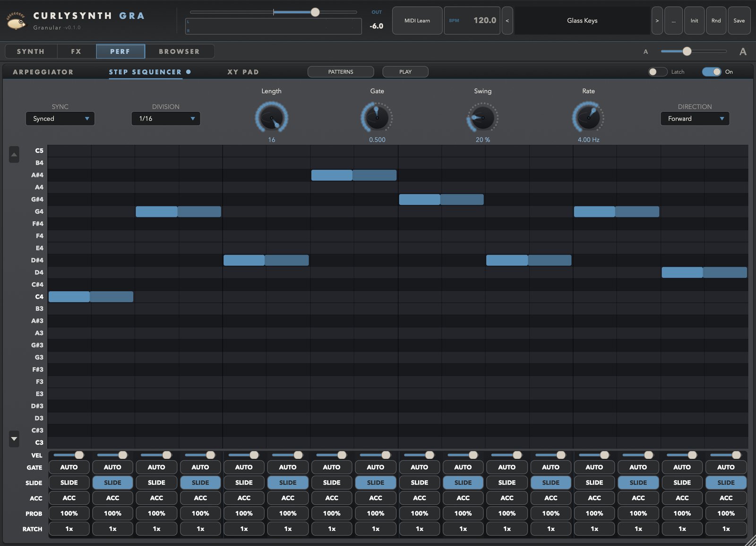This screenshot has height=546, width=756.
Task: Open the BROWSER tab
Action: point(179,52)
